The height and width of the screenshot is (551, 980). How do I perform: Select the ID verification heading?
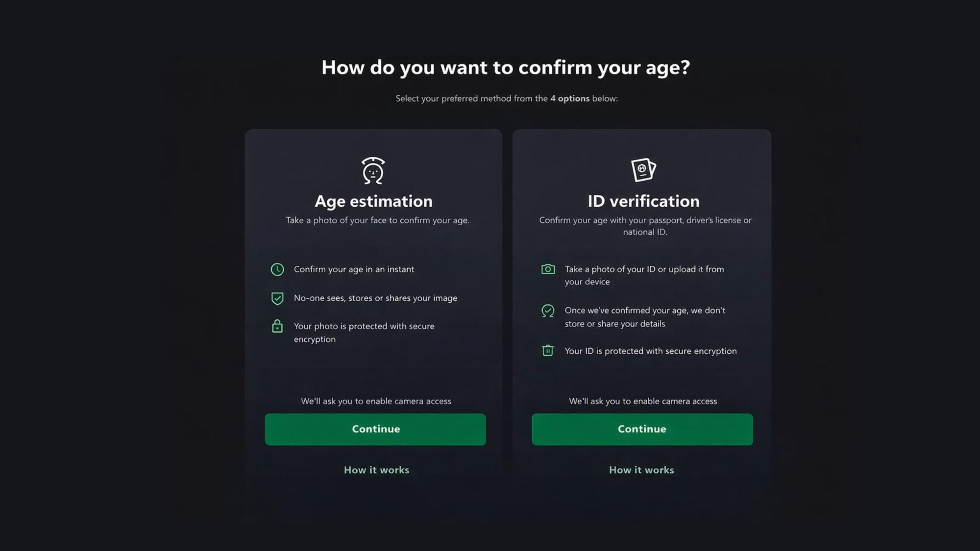[x=643, y=201]
